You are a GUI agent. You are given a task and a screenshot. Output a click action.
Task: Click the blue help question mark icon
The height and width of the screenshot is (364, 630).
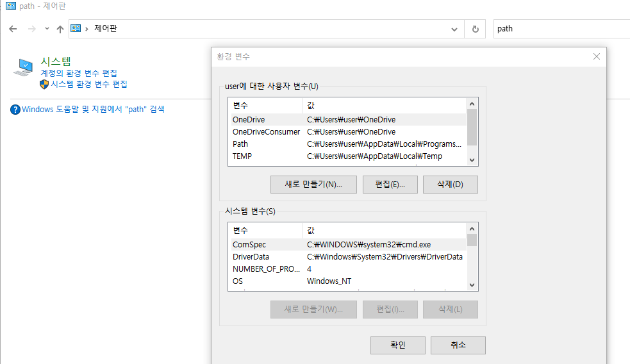pos(15,110)
